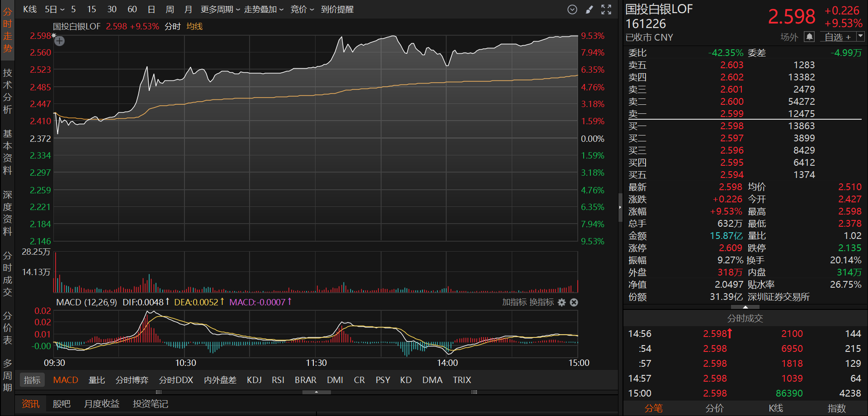Switch to the KDJ indicator tab
This screenshot has height=416, width=868.
coord(254,380)
